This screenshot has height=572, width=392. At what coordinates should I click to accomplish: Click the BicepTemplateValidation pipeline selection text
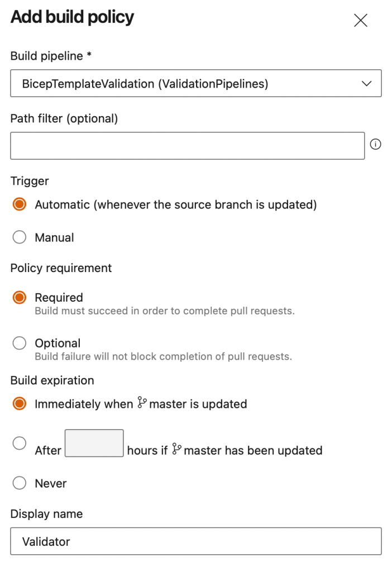[x=145, y=84]
